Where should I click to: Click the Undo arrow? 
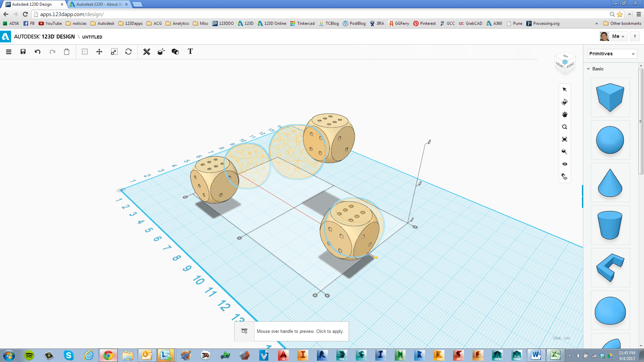(x=38, y=52)
